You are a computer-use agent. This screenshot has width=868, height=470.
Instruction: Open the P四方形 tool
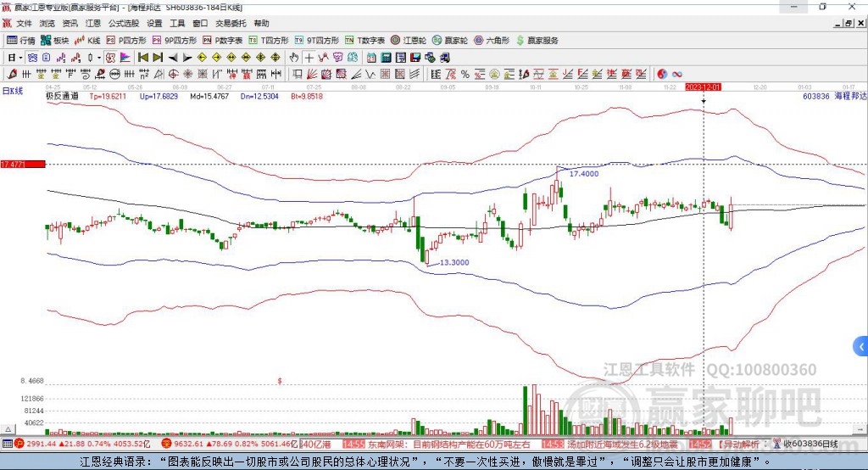(x=126, y=41)
